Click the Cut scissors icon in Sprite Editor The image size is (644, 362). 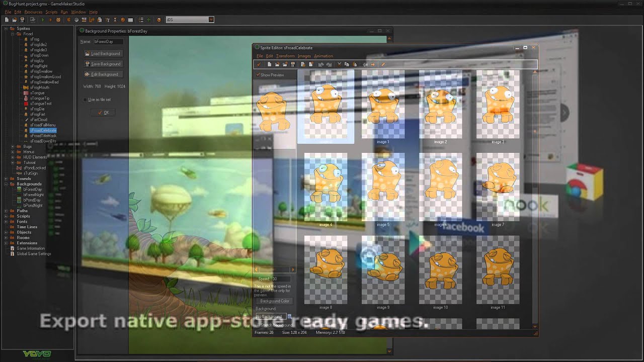coord(339,64)
